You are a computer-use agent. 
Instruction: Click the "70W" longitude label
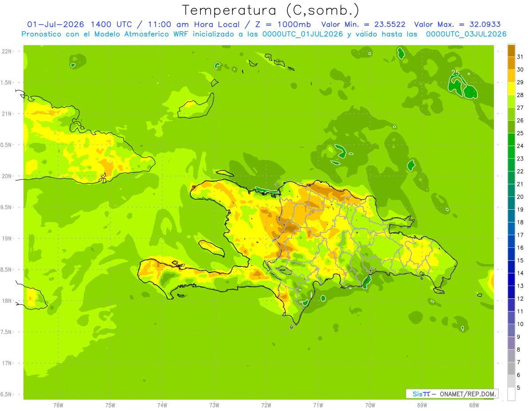click(x=370, y=405)
